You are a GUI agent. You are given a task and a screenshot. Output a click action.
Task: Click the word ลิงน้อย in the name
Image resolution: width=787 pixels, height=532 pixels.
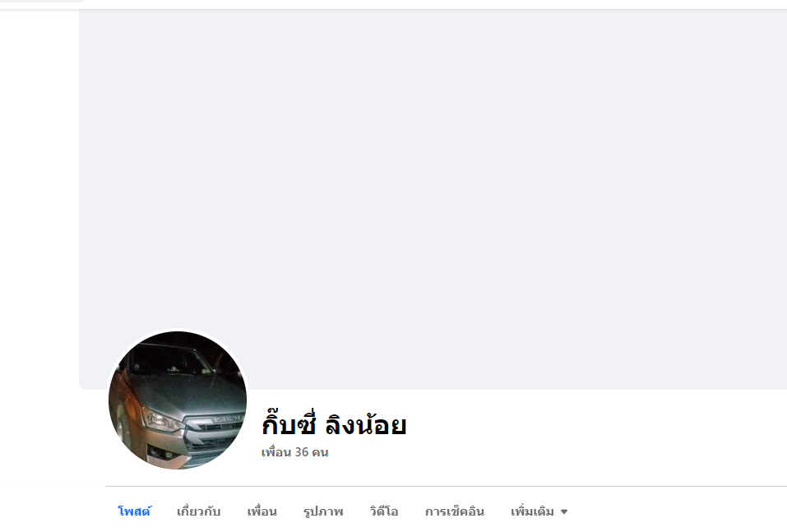click(x=365, y=424)
